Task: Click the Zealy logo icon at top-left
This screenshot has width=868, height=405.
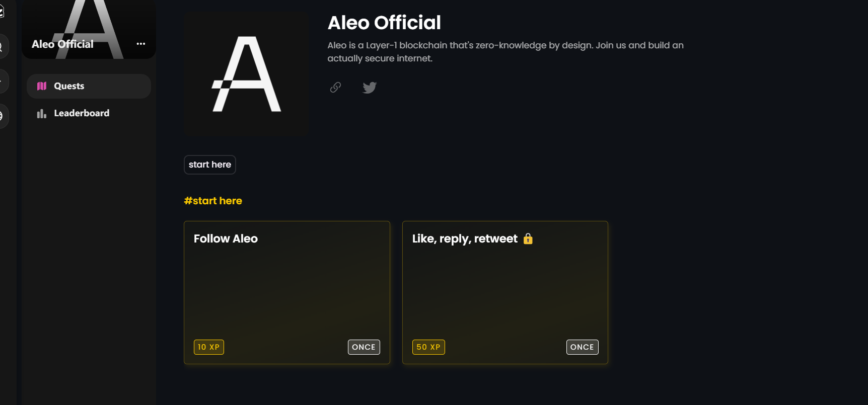Action: click(2, 11)
